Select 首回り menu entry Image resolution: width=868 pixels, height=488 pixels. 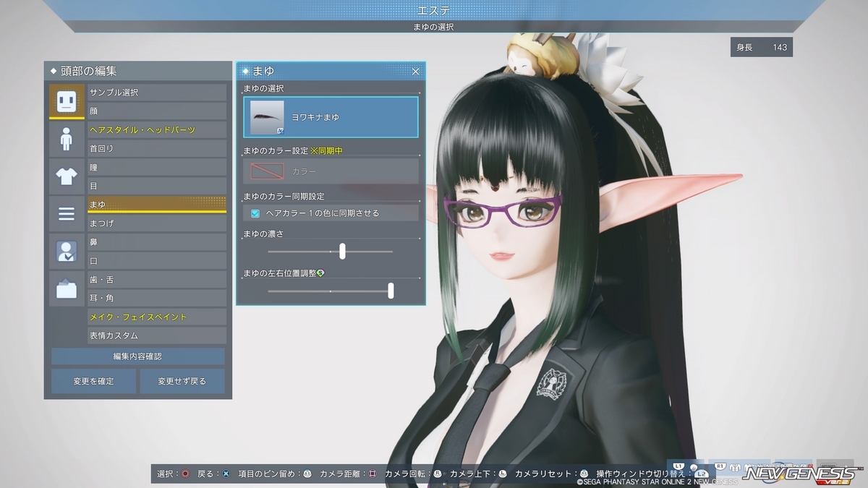(157, 148)
